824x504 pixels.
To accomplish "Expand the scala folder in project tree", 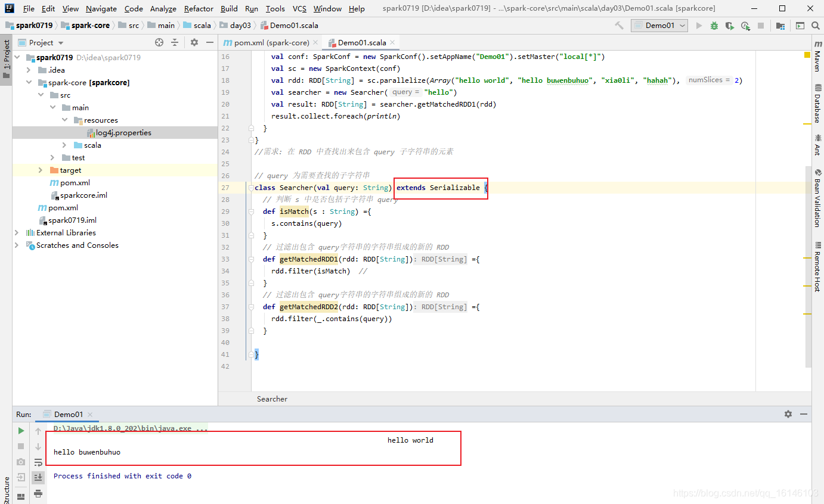I will point(64,145).
